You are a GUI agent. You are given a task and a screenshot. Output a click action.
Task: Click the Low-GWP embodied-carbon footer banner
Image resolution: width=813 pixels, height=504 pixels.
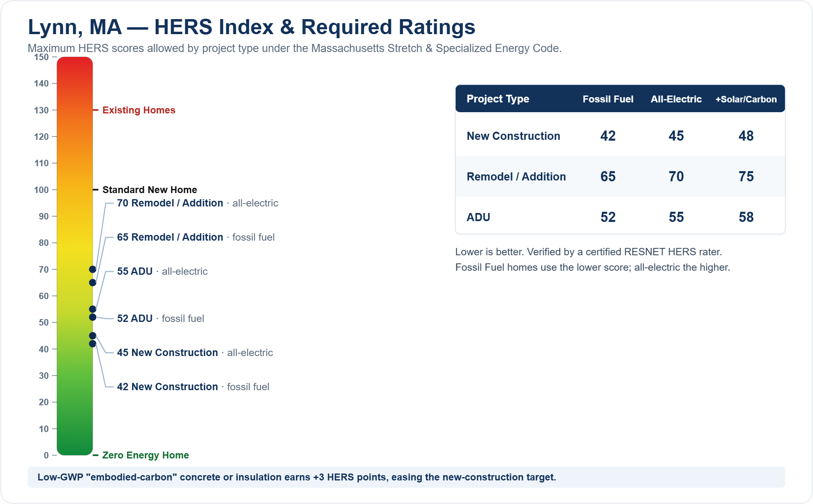(406, 477)
